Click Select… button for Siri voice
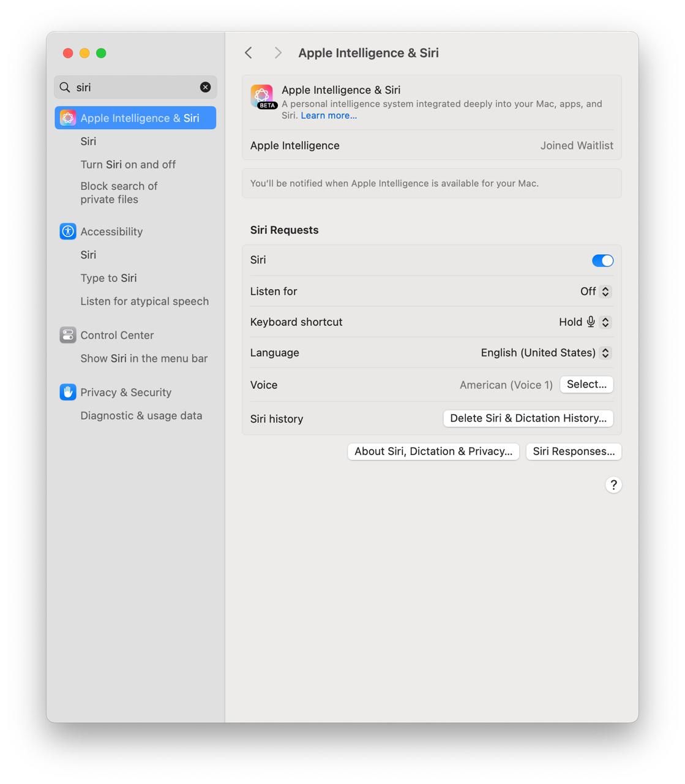The image size is (685, 784). (x=586, y=384)
